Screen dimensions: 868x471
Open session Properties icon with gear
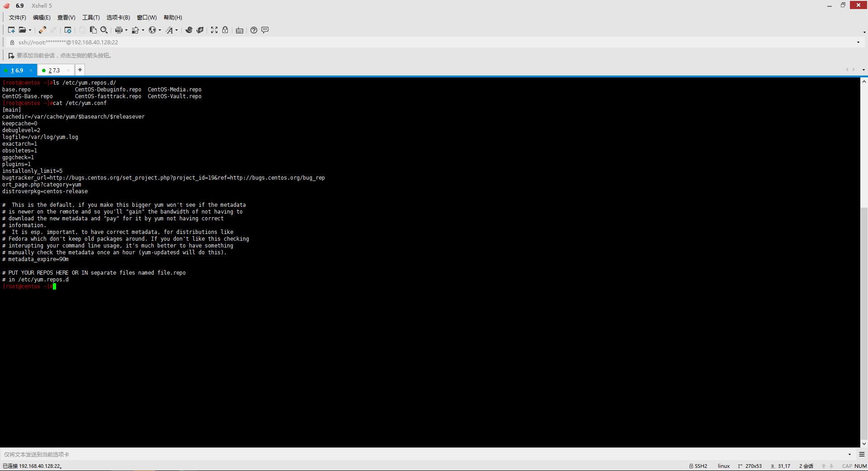pyautogui.click(x=68, y=30)
